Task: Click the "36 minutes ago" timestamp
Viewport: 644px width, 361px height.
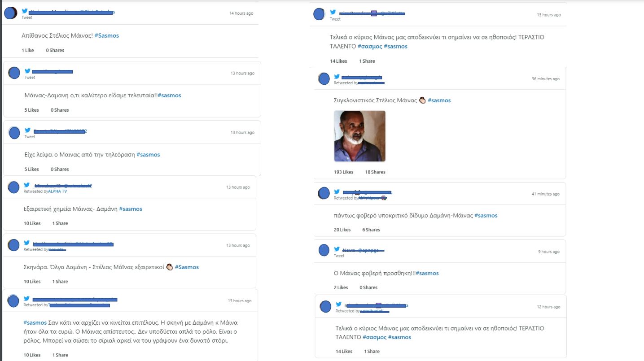Action: [545, 79]
